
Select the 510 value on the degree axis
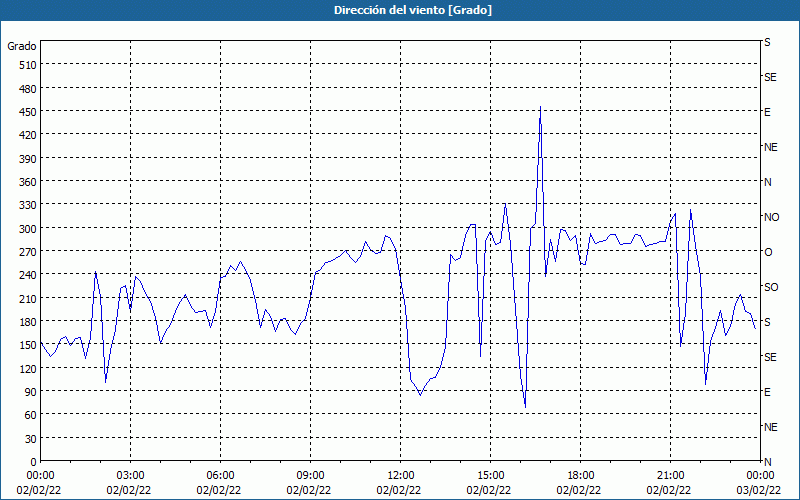pyautogui.click(x=28, y=65)
